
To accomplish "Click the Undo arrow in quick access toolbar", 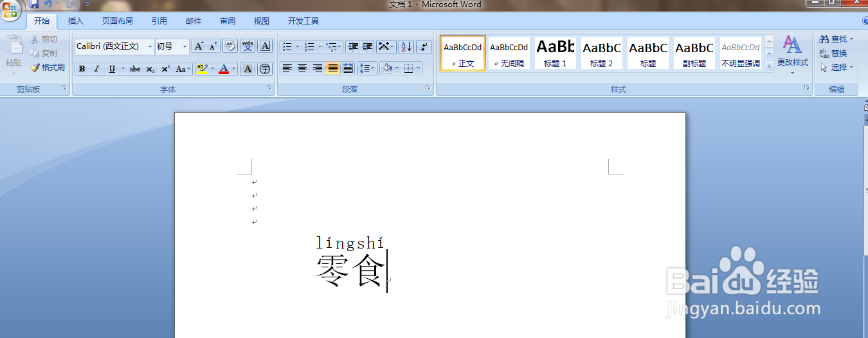I will (x=48, y=5).
